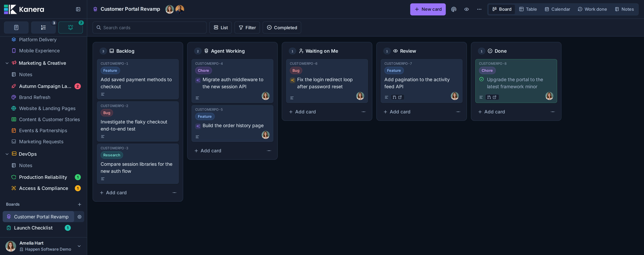Open the notifications bell tab

point(70,28)
